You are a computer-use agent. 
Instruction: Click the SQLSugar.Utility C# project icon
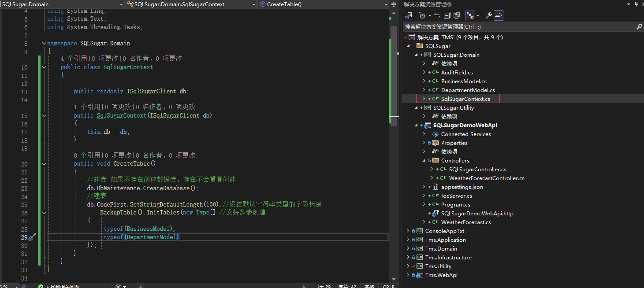point(427,108)
